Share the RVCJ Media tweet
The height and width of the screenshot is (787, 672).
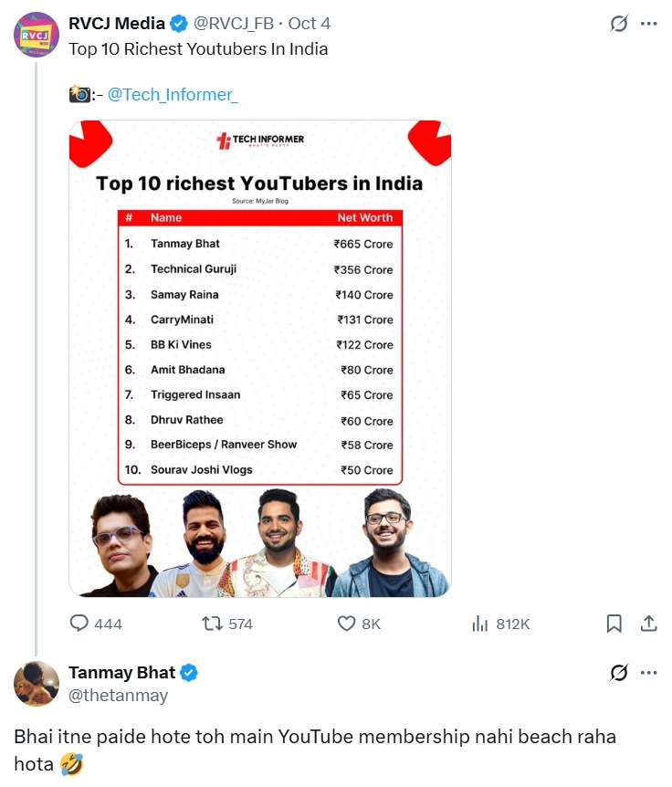tap(650, 624)
